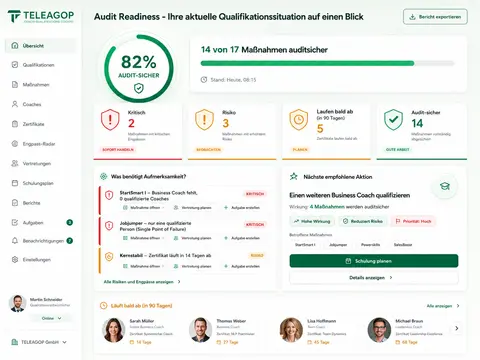Viewport: 480px width, 360px height.
Task: Click the red Kritisch shield icon
Action: coord(110,120)
